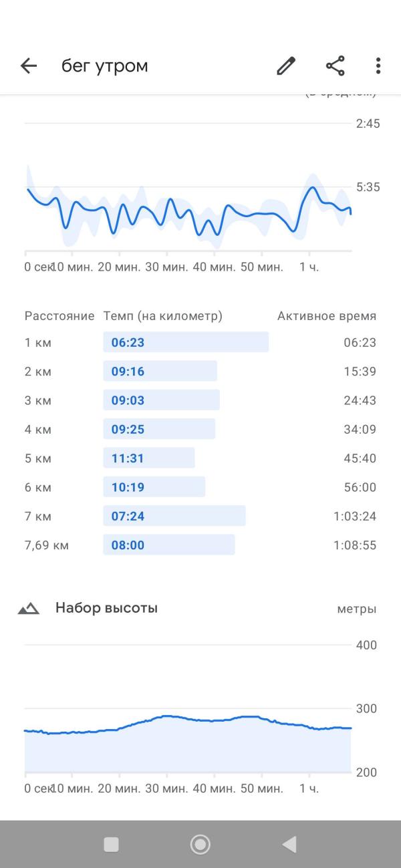This screenshot has height=868, width=401.
Task: Tap the 'Набор высоты' heading
Action: (106, 608)
